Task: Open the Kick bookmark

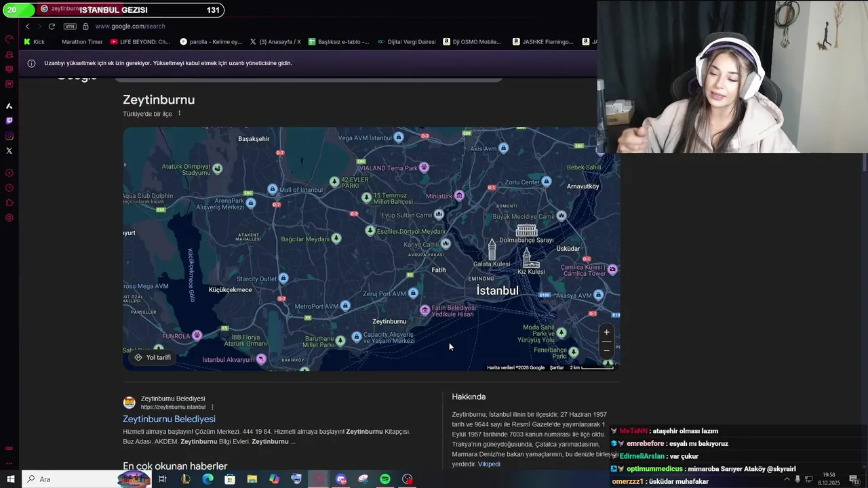Action: (x=34, y=42)
